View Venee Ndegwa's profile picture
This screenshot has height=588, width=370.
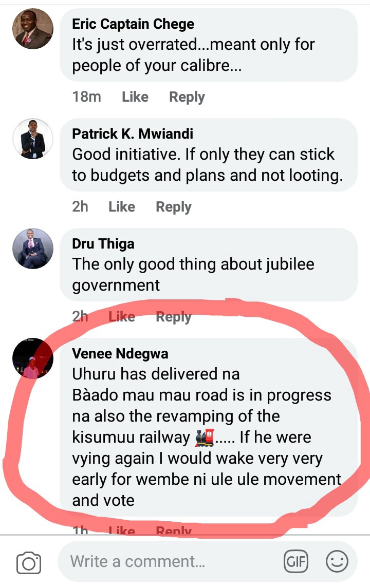point(33,358)
